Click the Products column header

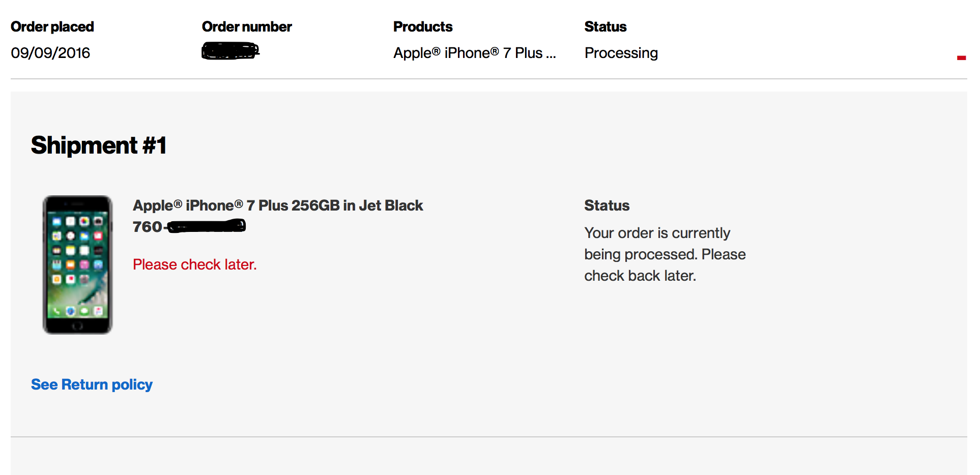423,26
